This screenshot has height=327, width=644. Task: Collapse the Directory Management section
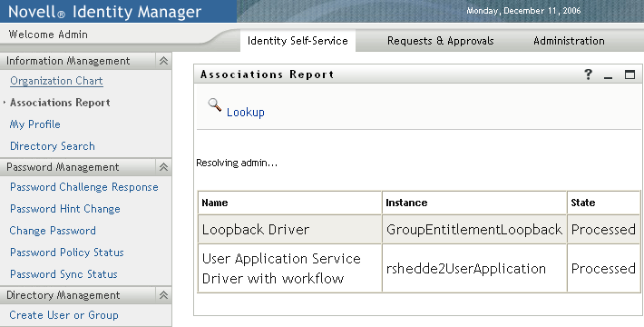[x=163, y=295]
